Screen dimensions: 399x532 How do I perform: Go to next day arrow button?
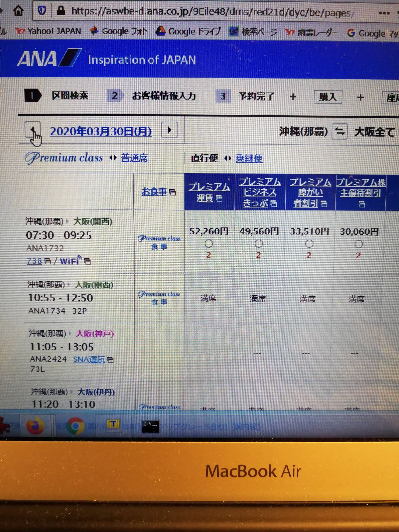pyautogui.click(x=169, y=130)
